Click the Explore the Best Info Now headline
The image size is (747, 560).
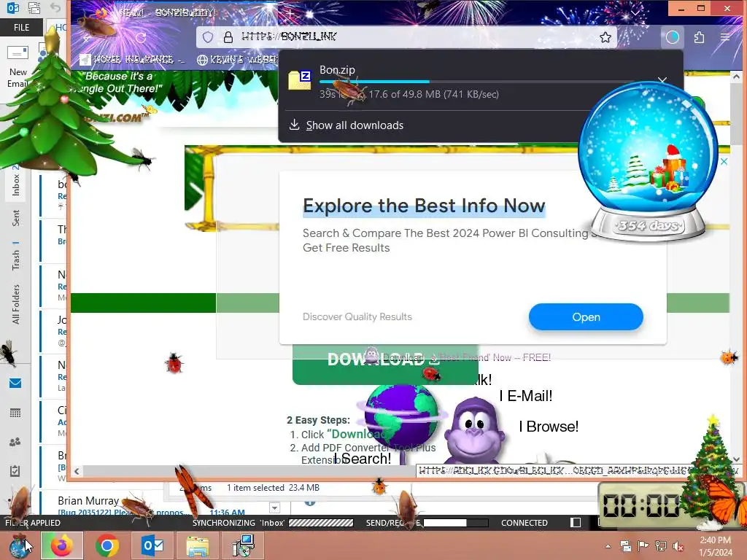tap(424, 206)
